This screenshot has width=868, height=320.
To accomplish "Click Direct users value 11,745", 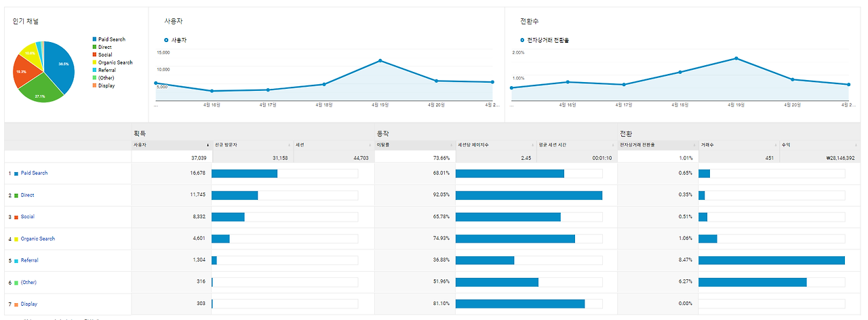I will 197,195.
